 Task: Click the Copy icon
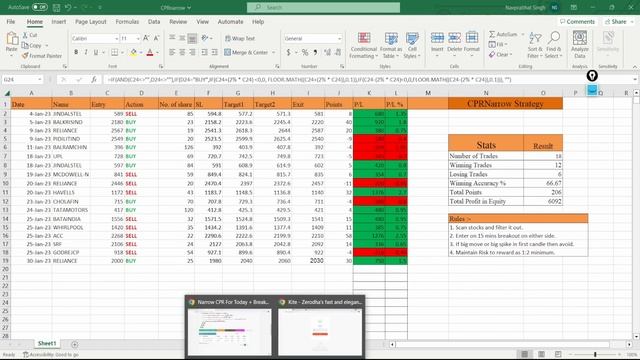click(x=25, y=45)
